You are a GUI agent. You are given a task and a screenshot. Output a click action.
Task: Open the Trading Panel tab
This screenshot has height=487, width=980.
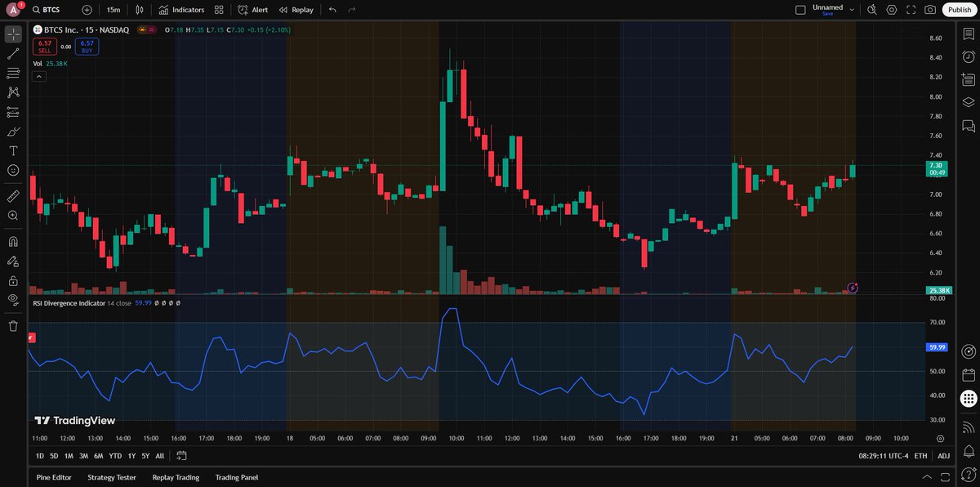236,477
